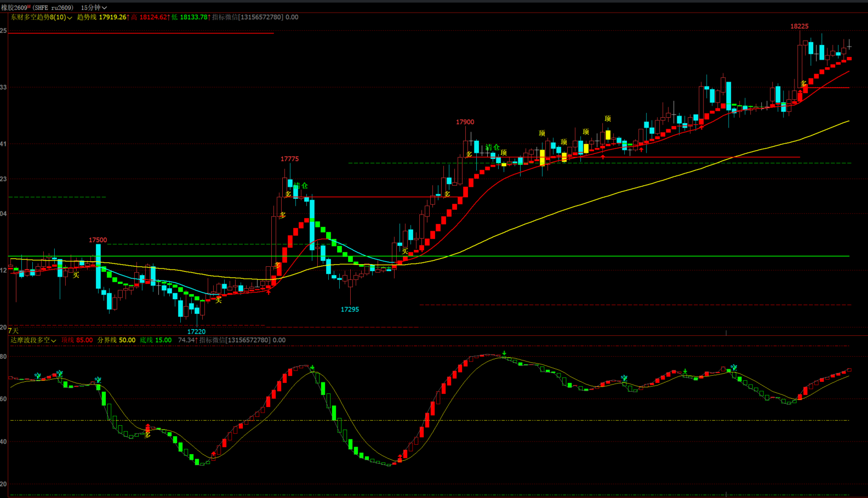Click the 74.34 oscillator reading
Image resolution: width=868 pixels, height=498 pixels.
coord(187,340)
